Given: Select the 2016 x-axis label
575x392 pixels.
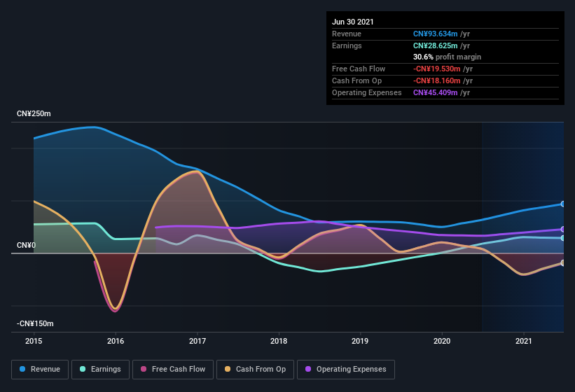Looking at the screenshot, I should [116, 341].
